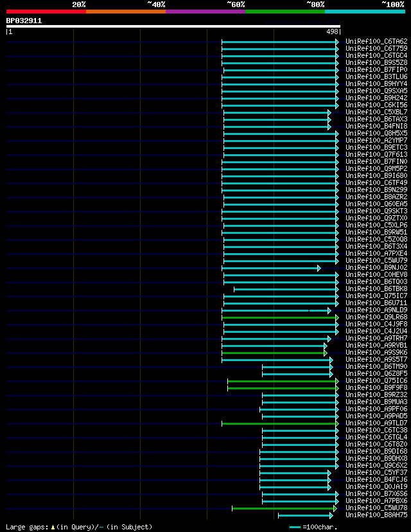This screenshot has height=532, width=411.
Task: Select the UniRef100_C6TF49 label
Action: [376, 183]
